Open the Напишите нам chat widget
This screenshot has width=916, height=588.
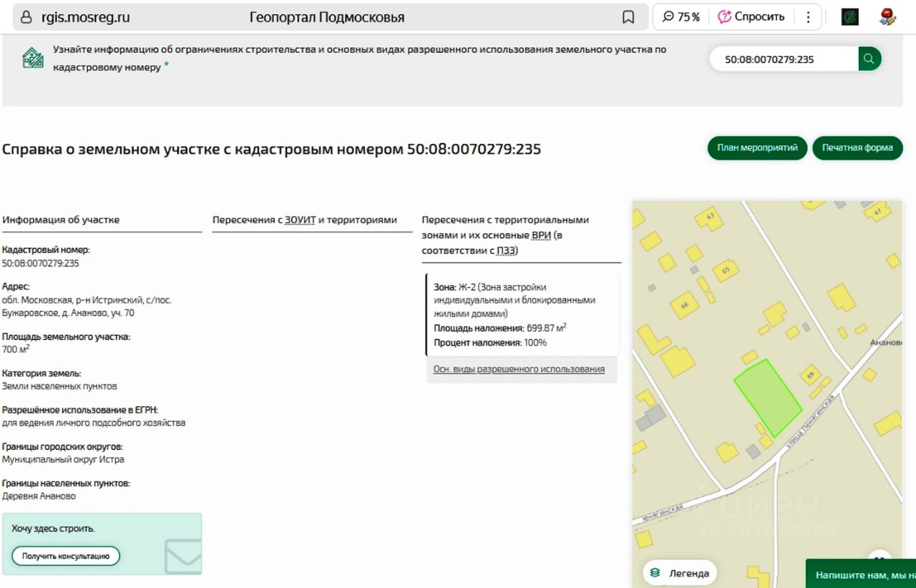coord(861,574)
